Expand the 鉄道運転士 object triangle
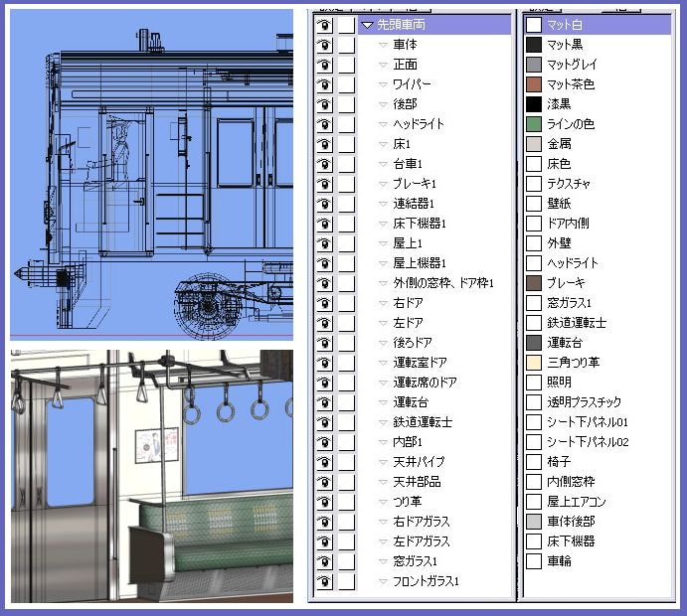Screen dimensions: 687x616 coord(383,422)
